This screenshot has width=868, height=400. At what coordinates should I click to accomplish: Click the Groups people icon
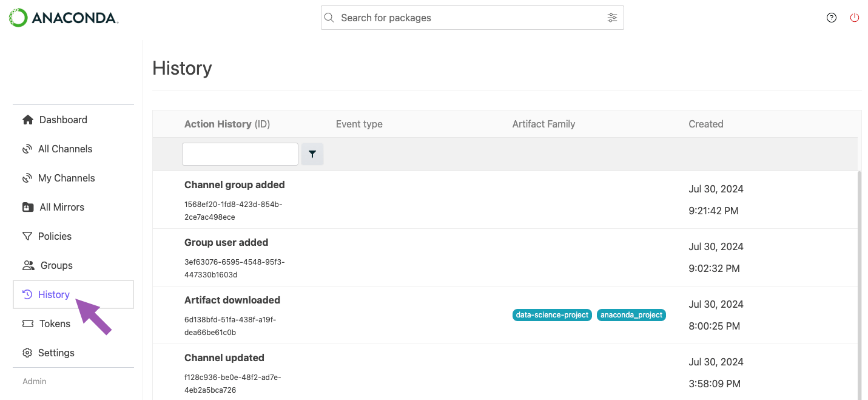29,265
